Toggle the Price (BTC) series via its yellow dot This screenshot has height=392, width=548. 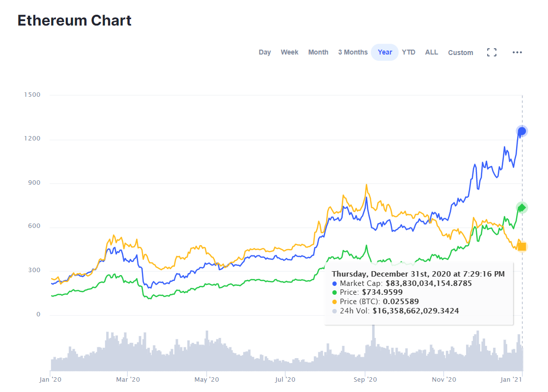pos(333,302)
